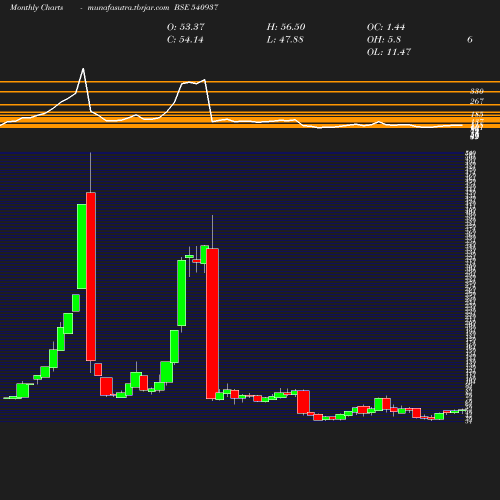Click the "OL: 11.47" reading
Screen dimensions: 500x500
(389, 52)
